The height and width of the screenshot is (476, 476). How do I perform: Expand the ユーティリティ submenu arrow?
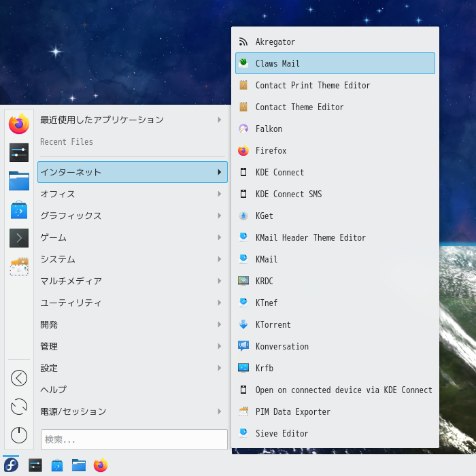click(x=219, y=303)
